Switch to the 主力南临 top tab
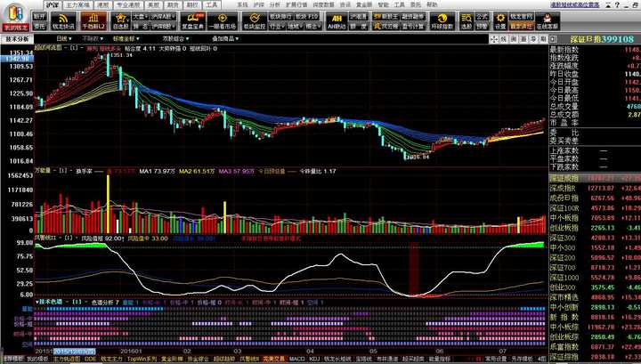The image size is (641, 364). (x=77, y=5)
